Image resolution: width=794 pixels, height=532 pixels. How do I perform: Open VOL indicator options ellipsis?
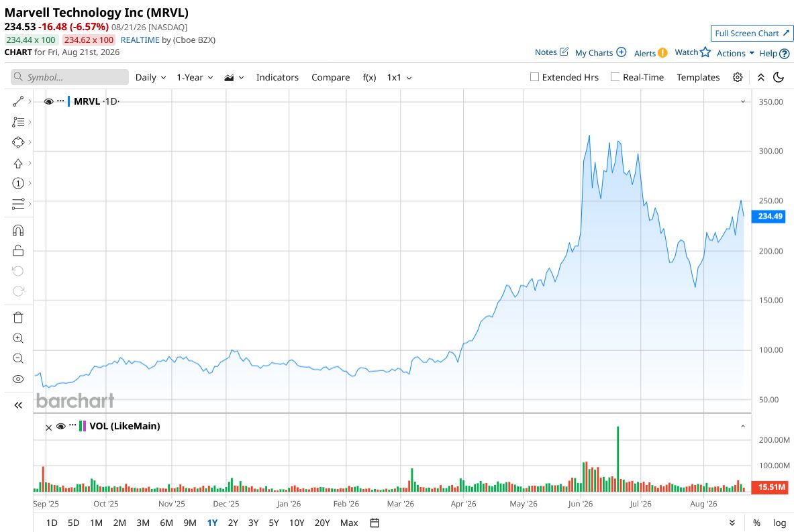(72, 425)
